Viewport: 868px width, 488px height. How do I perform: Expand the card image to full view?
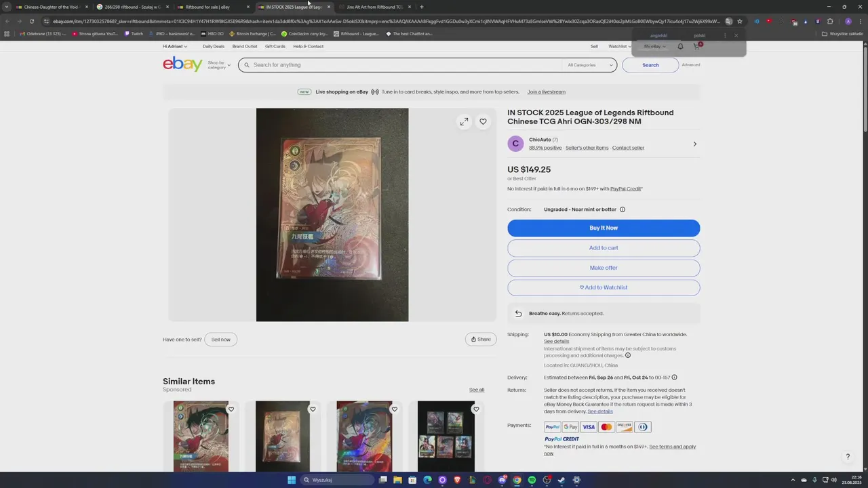pos(464,121)
